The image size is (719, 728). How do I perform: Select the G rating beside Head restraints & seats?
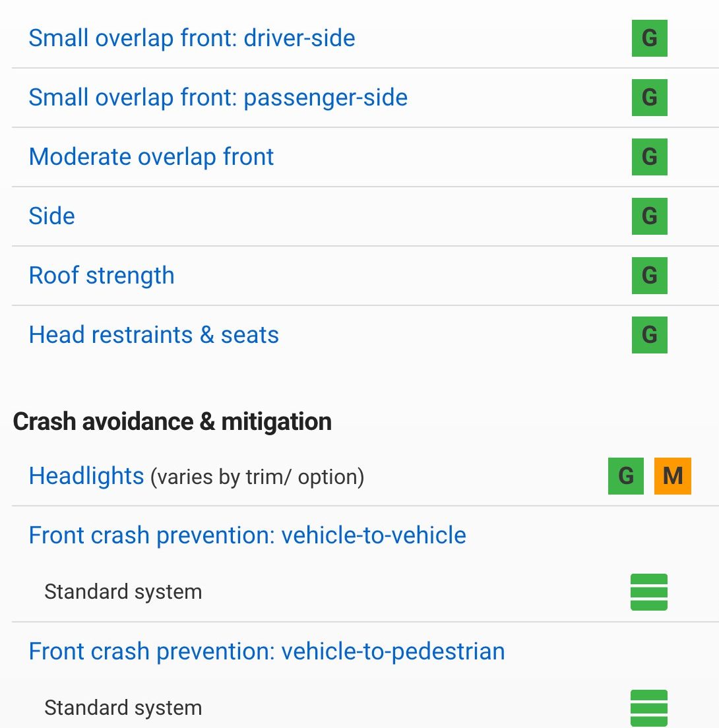pos(649,335)
